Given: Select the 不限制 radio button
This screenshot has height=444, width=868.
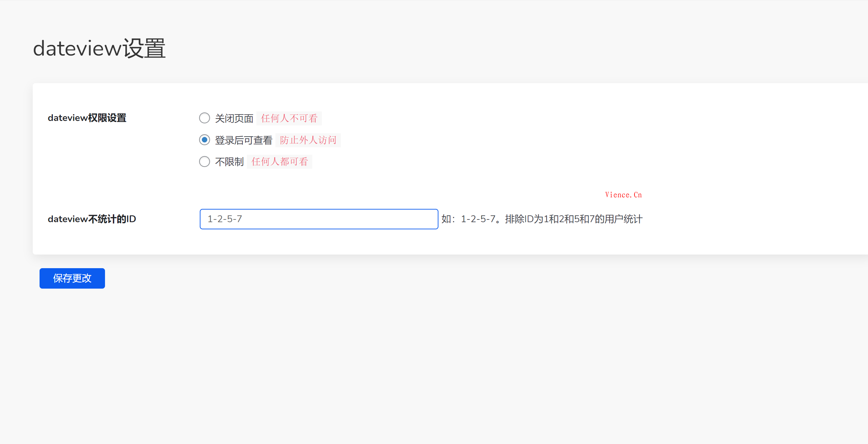Looking at the screenshot, I should click(205, 162).
